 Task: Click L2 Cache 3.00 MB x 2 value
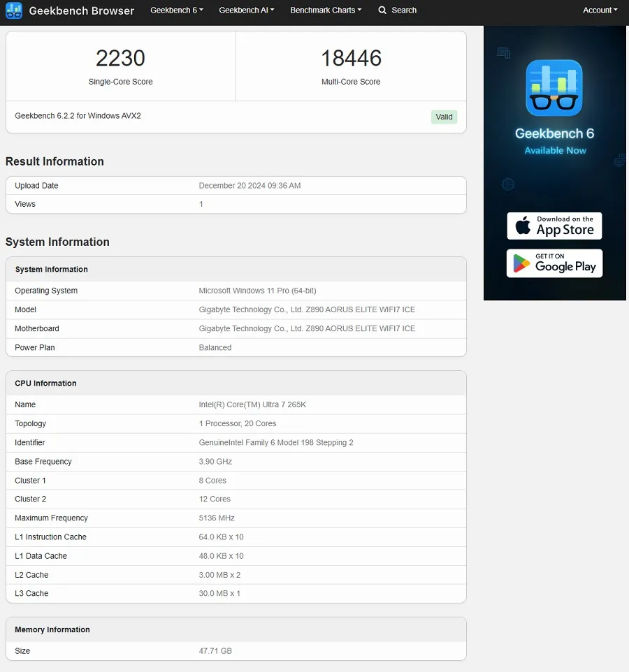pyautogui.click(x=219, y=575)
